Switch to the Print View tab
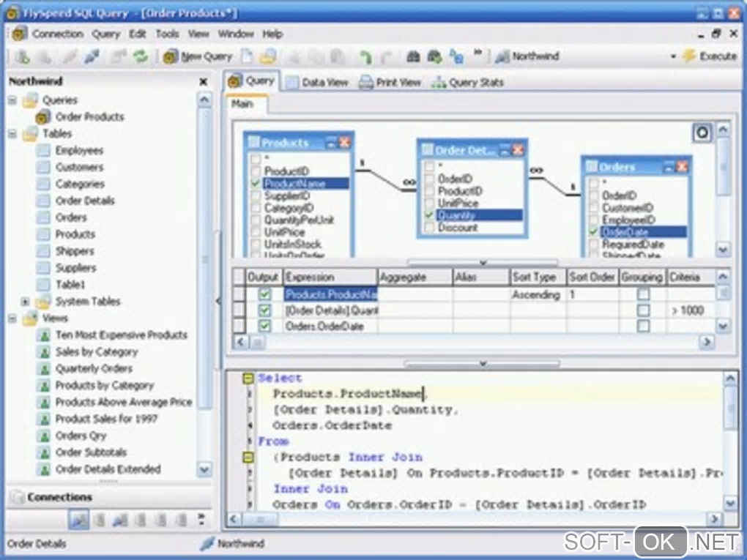This screenshot has height=560, width=747. (390, 83)
